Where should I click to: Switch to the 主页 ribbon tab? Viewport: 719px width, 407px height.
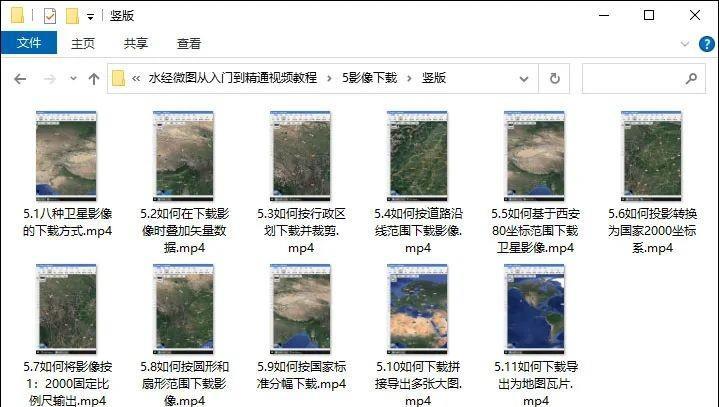pyautogui.click(x=83, y=44)
